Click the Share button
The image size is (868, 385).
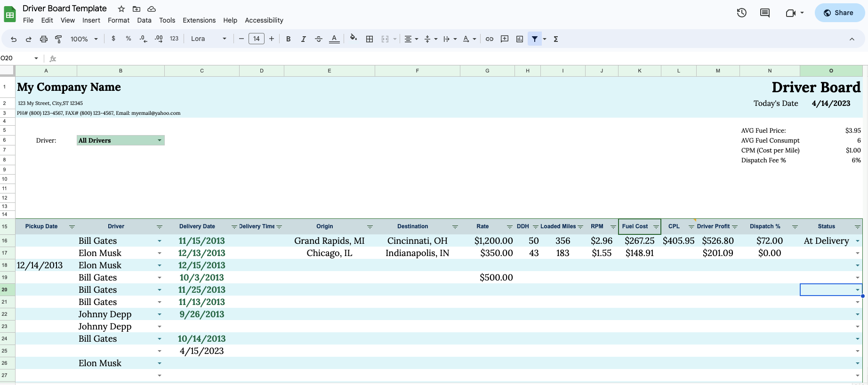[839, 13]
